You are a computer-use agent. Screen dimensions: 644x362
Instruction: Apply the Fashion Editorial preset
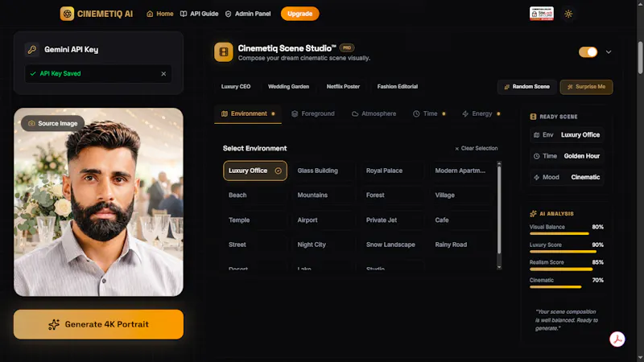398,87
